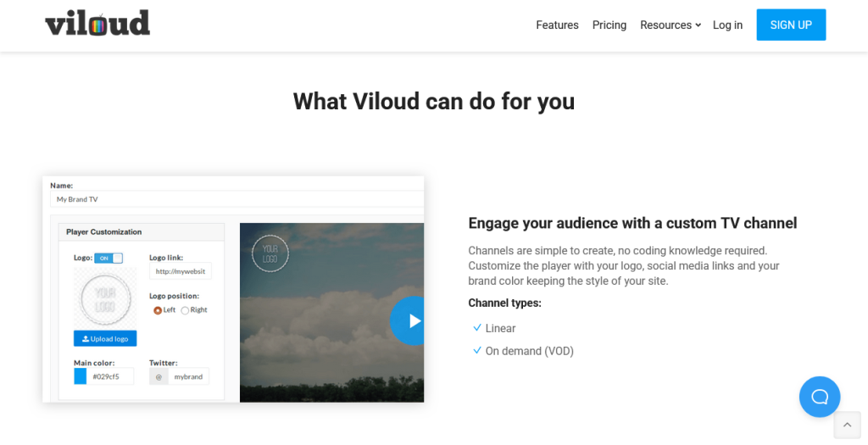Select Left logo position radio button

pyautogui.click(x=158, y=310)
